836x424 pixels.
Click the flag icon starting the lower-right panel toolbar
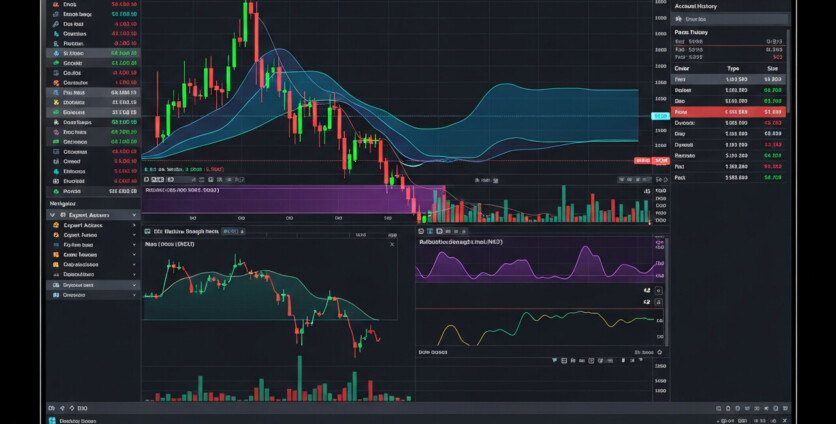click(554, 361)
